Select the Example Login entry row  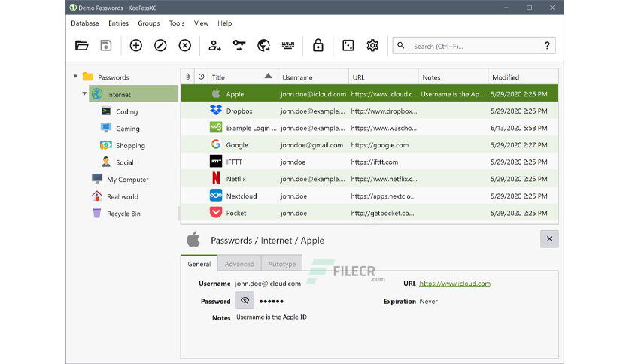[369, 128]
